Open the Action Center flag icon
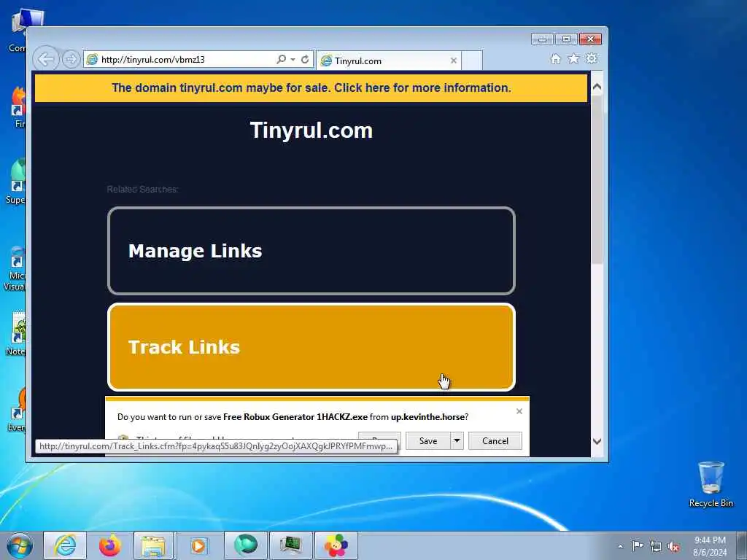The width and height of the screenshot is (747, 560). pyautogui.click(x=638, y=546)
